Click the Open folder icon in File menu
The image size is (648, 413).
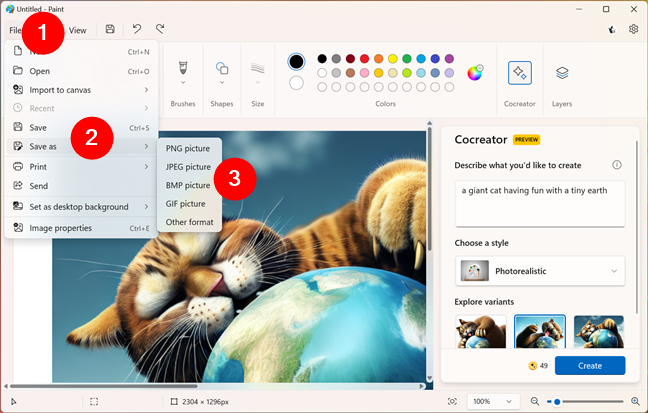pos(18,70)
